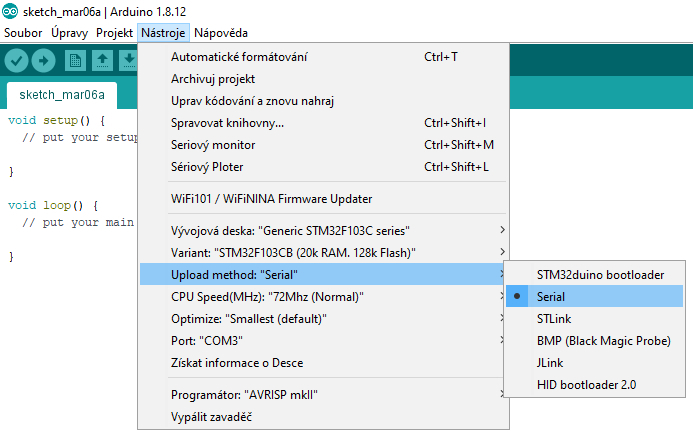Viewport: 693px width, 440px height.
Task: Open the Nápověda menu
Action: 221,33
